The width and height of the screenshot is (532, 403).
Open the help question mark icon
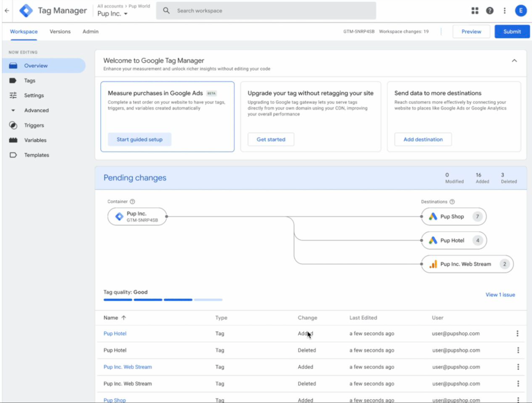click(x=490, y=11)
